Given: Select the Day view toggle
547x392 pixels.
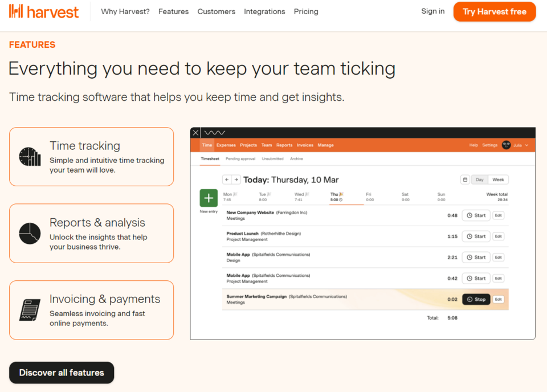Looking at the screenshot, I should tap(480, 179).
